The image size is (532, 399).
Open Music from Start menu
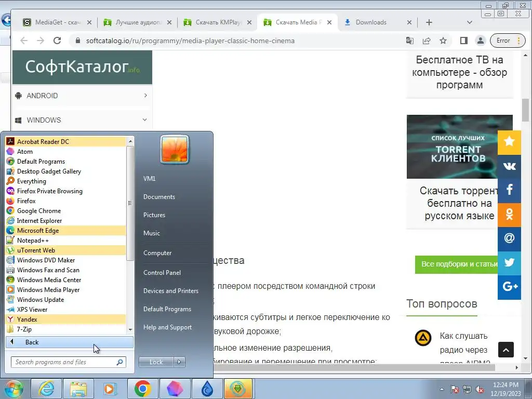151,233
